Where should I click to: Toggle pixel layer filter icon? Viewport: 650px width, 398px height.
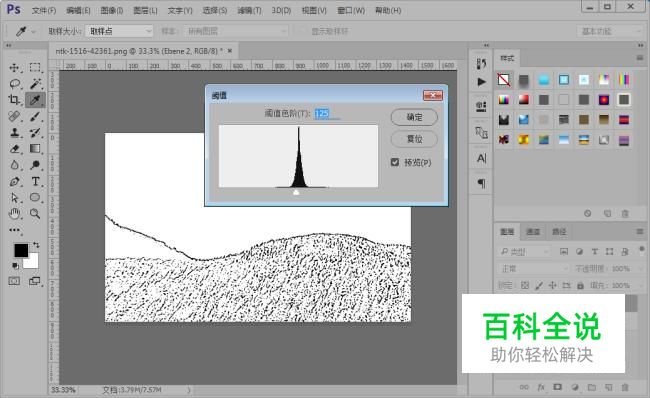click(x=564, y=251)
